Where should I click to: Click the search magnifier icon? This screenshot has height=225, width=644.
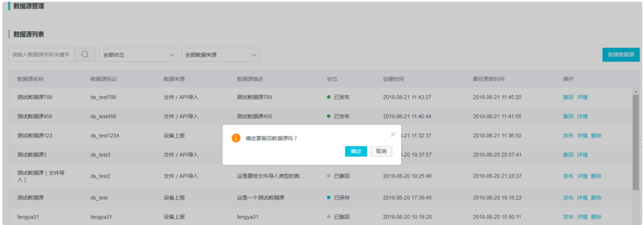point(85,55)
